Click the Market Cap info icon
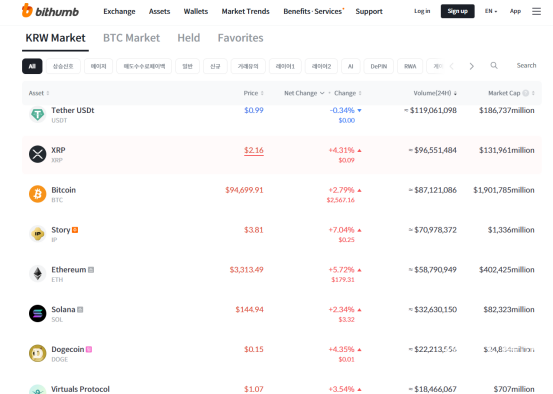Viewport: 553px width, 394px height. coord(525,93)
